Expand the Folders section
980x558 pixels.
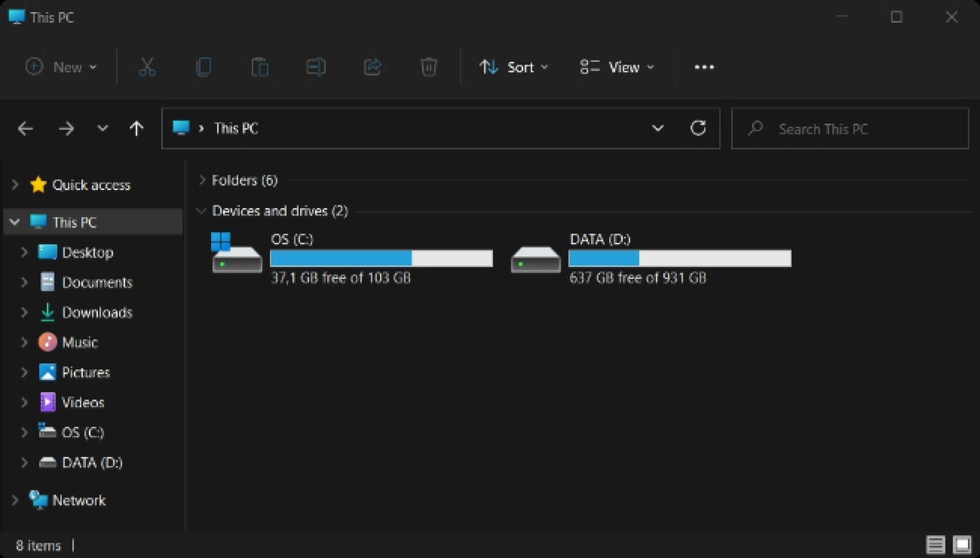201,180
